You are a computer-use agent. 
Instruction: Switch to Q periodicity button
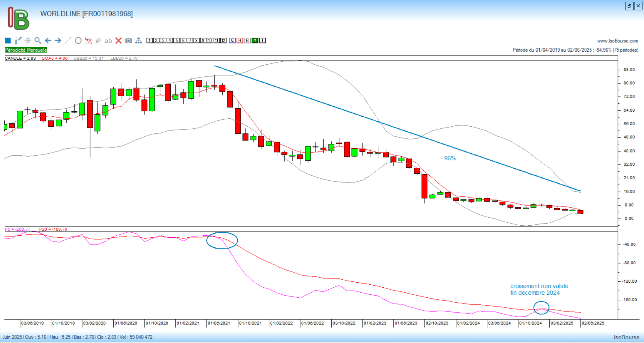tap(232, 41)
